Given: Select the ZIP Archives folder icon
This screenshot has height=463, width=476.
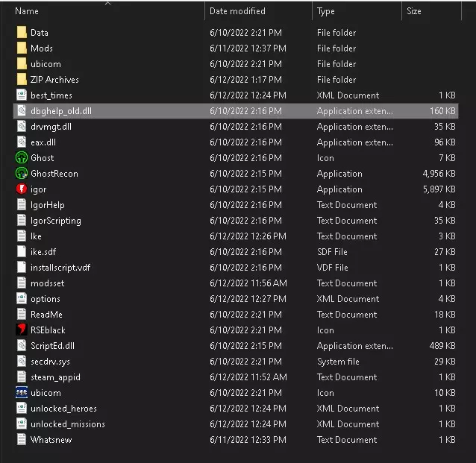Looking at the screenshot, I should click(21, 80).
